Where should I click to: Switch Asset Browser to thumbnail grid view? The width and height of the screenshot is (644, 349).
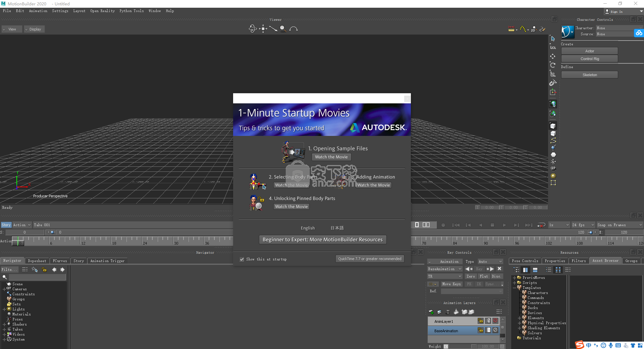click(x=558, y=270)
